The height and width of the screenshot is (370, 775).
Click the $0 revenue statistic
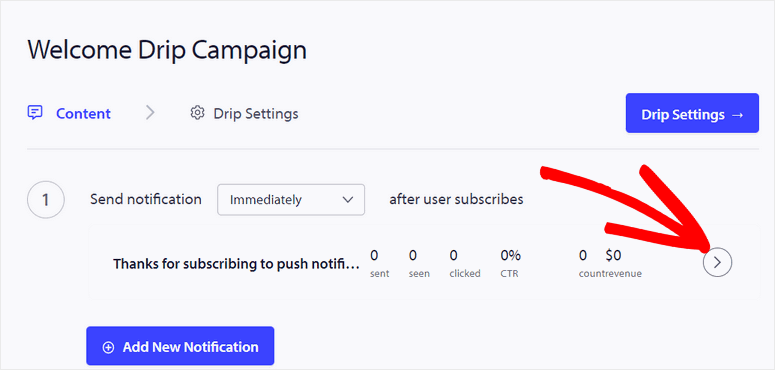tap(622, 263)
